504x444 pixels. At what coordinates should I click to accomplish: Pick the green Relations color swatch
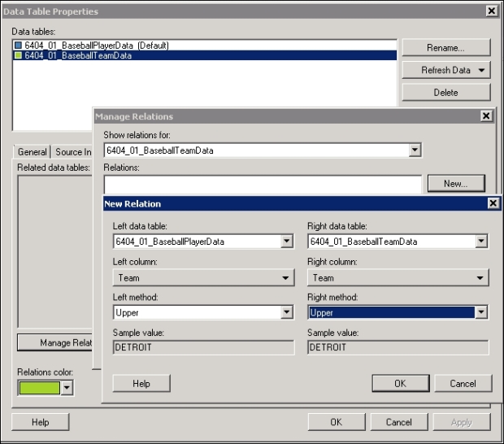(x=39, y=388)
